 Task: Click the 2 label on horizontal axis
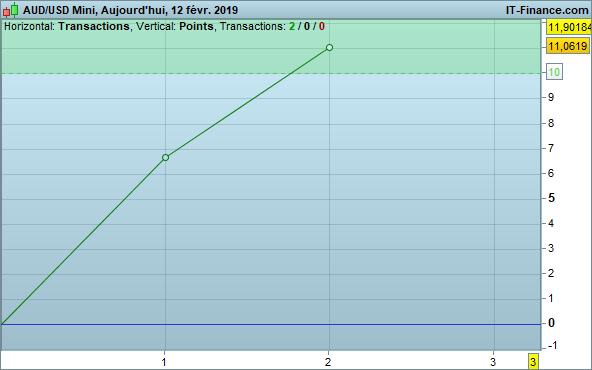[328, 362]
